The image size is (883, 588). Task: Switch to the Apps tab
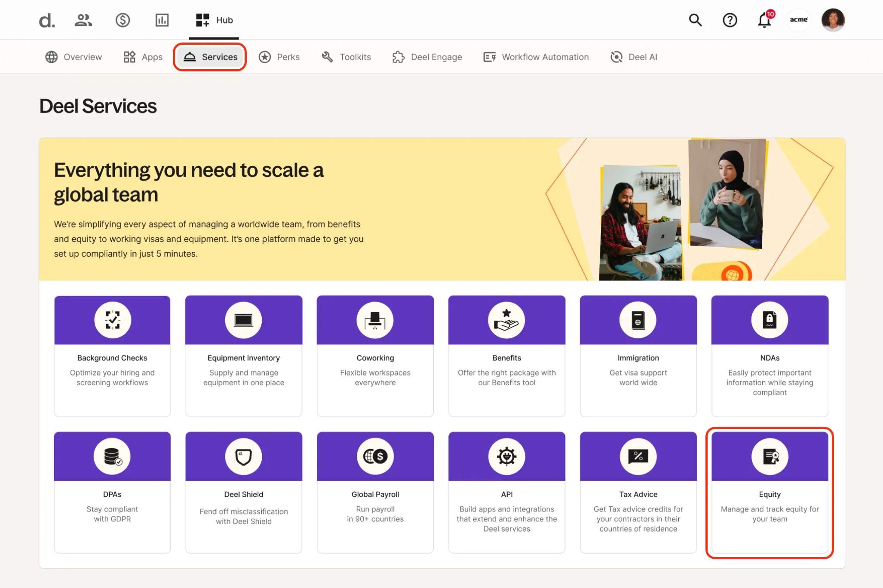143,57
